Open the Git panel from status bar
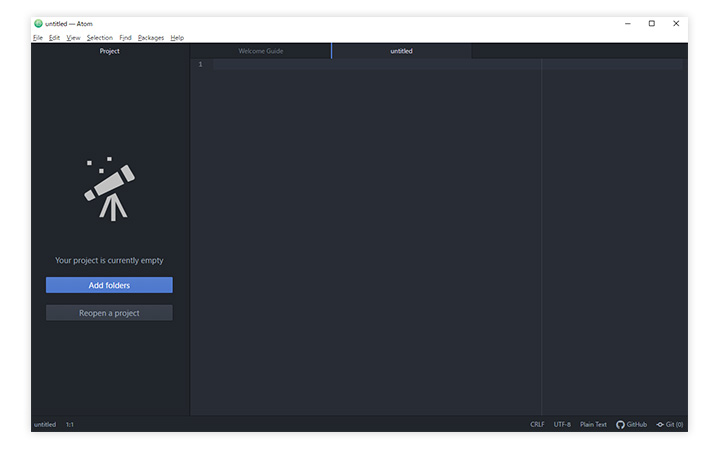720x450 pixels. coord(669,424)
